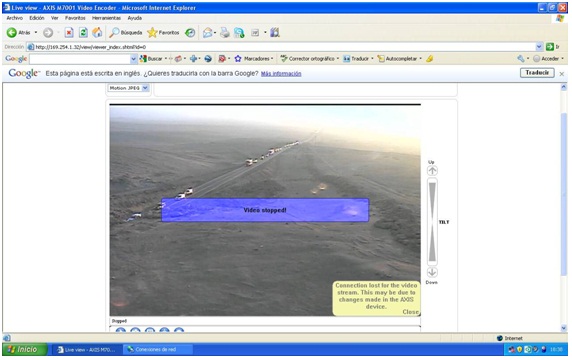This screenshot has width=572, height=360.
Task: Open the Archivo menu
Action: (15, 18)
